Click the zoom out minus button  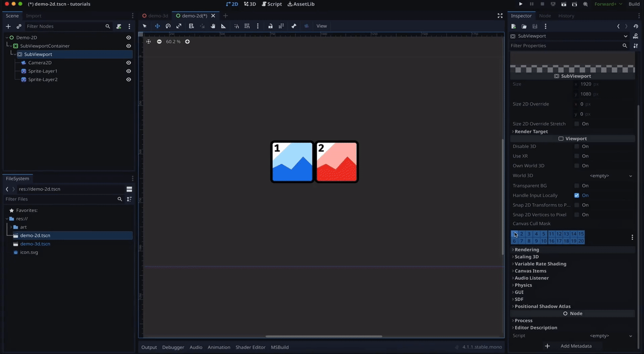click(x=159, y=42)
